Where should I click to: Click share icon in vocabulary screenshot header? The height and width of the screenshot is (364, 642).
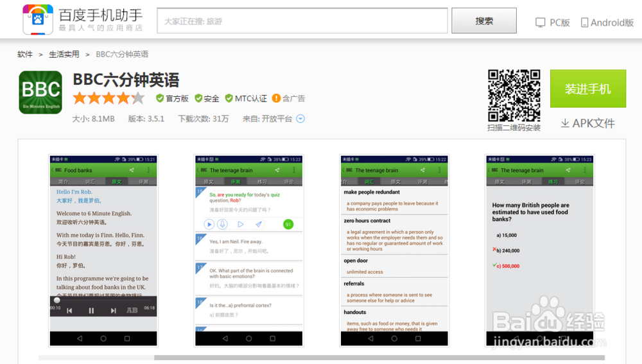(x=422, y=170)
